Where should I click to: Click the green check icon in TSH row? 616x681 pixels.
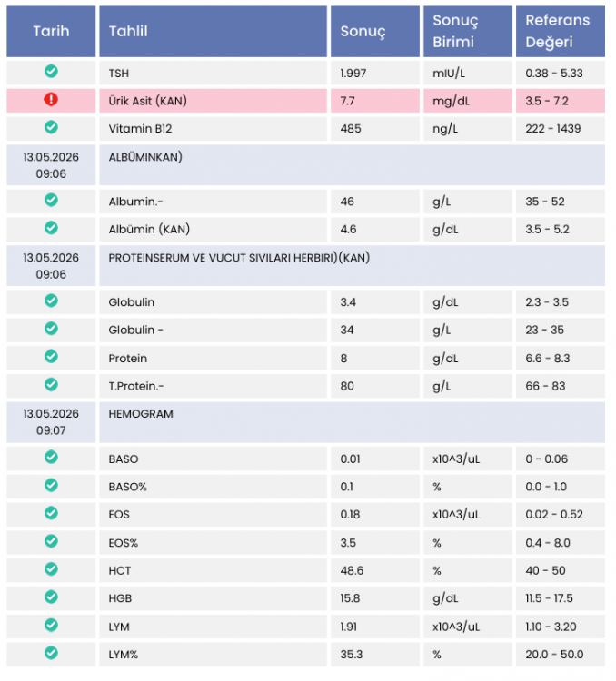tap(51, 71)
